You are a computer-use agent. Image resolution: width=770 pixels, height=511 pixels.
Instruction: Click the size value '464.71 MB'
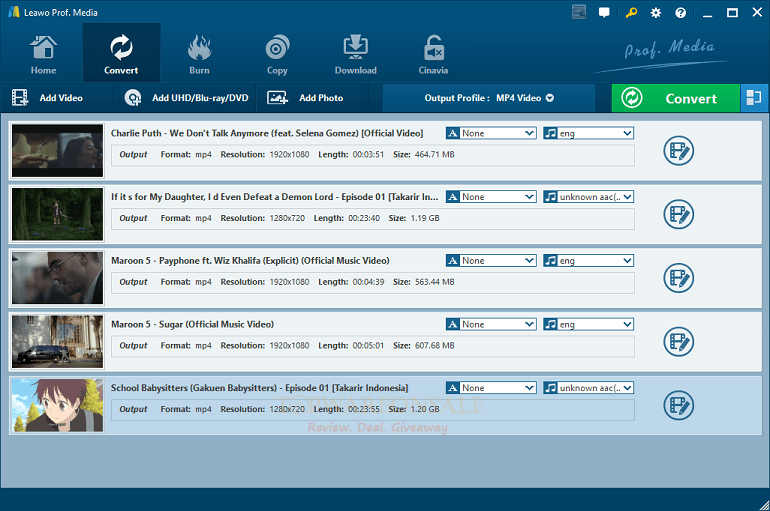pyautogui.click(x=435, y=155)
